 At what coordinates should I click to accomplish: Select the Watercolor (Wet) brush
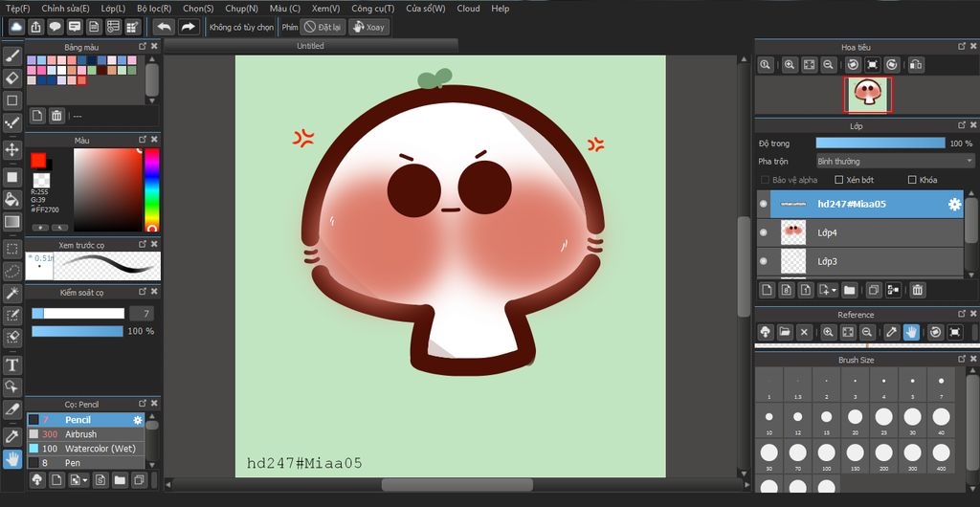click(x=85, y=449)
